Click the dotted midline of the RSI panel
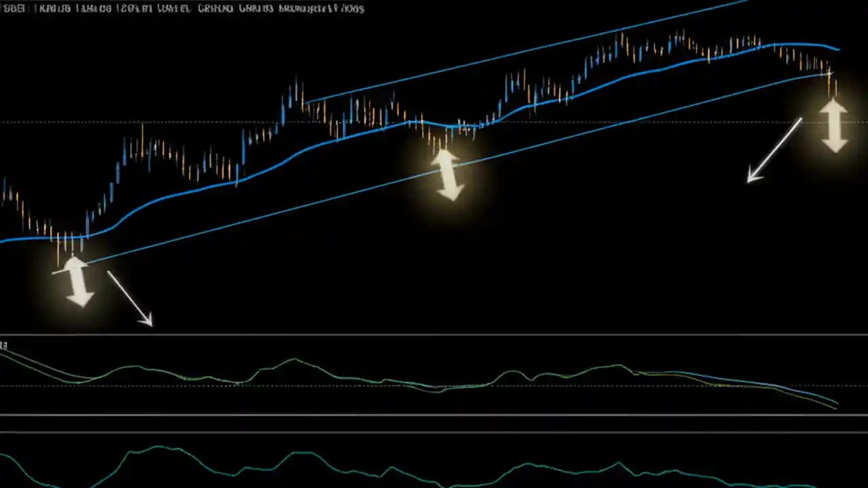The image size is (868, 488). [x=271, y=386]
